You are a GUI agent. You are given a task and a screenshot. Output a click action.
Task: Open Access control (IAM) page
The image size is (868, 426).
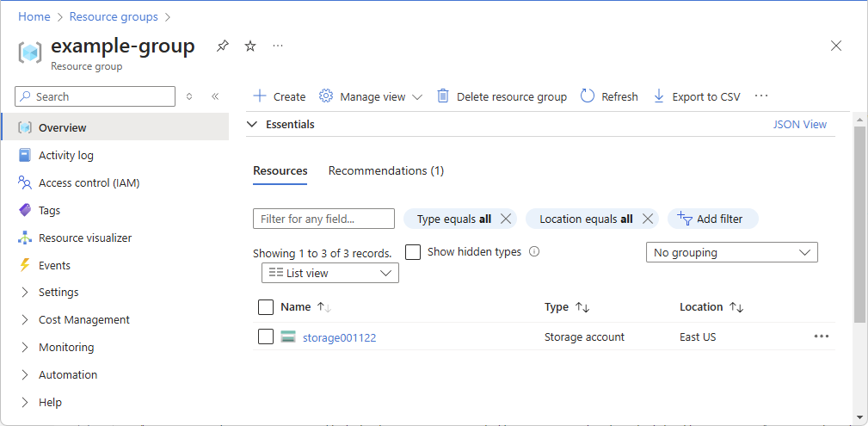[89, 182]
